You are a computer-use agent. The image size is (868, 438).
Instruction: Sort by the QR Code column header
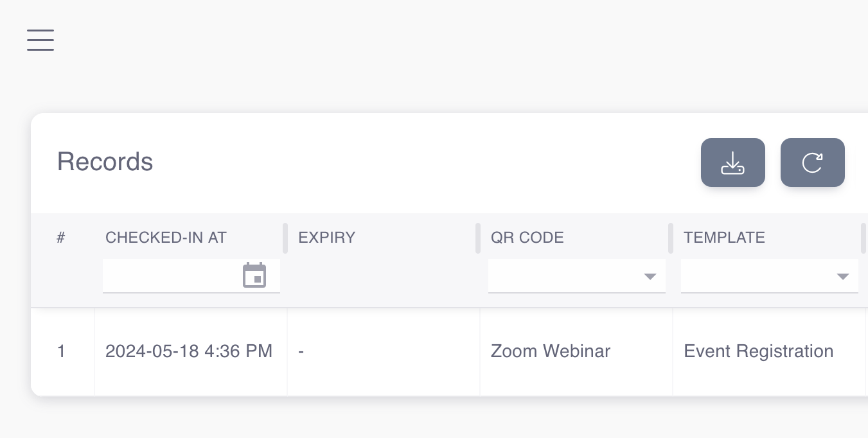pos(527,237)
